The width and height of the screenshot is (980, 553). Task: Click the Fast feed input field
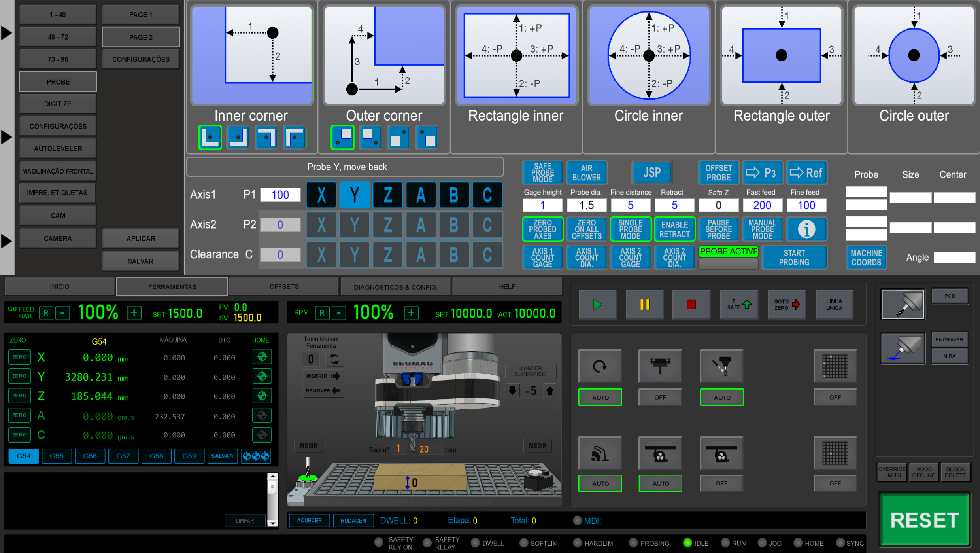[x=762, y=205]
